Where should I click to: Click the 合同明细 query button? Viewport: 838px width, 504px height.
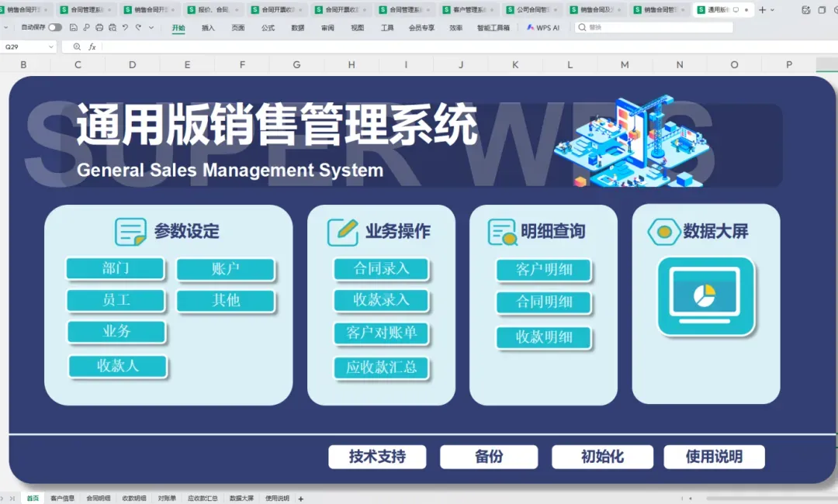click(544, 302)
